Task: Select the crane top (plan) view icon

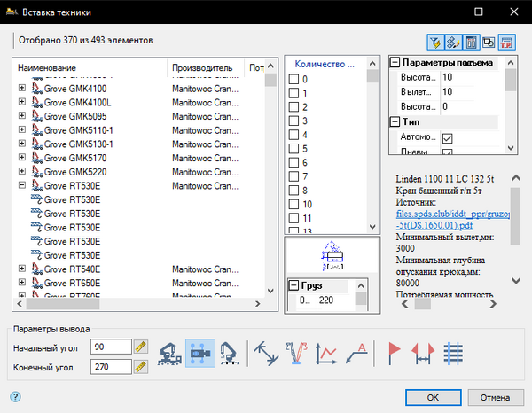Action: (200, 354)
